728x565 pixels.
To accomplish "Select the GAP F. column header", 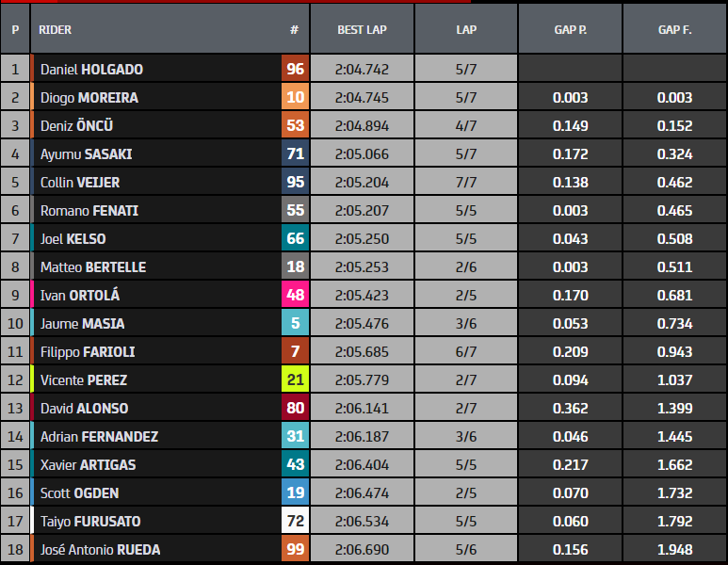I will (x=674, y=29).
